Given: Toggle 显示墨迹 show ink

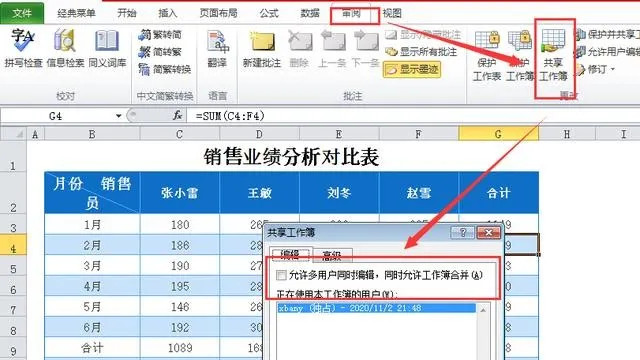Looking at the screenshot, I should pos(412,69).
